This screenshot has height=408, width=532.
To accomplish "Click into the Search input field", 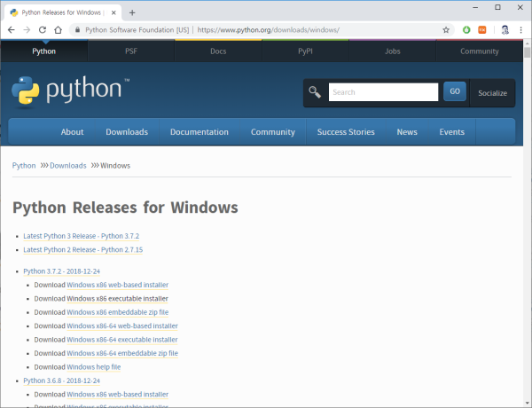I will pyautogui.click(x=383, y=92).
